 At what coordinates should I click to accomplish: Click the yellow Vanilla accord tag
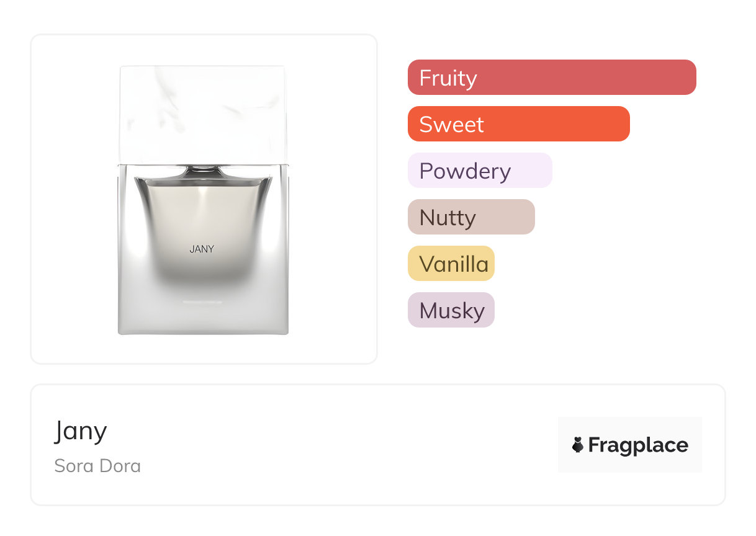pyautogui.click(x=451, y=264)
